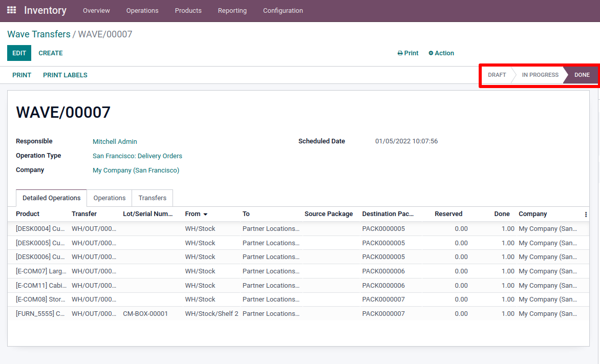Click the EDIT button
The image size is (600, 364).
(19, 53)
